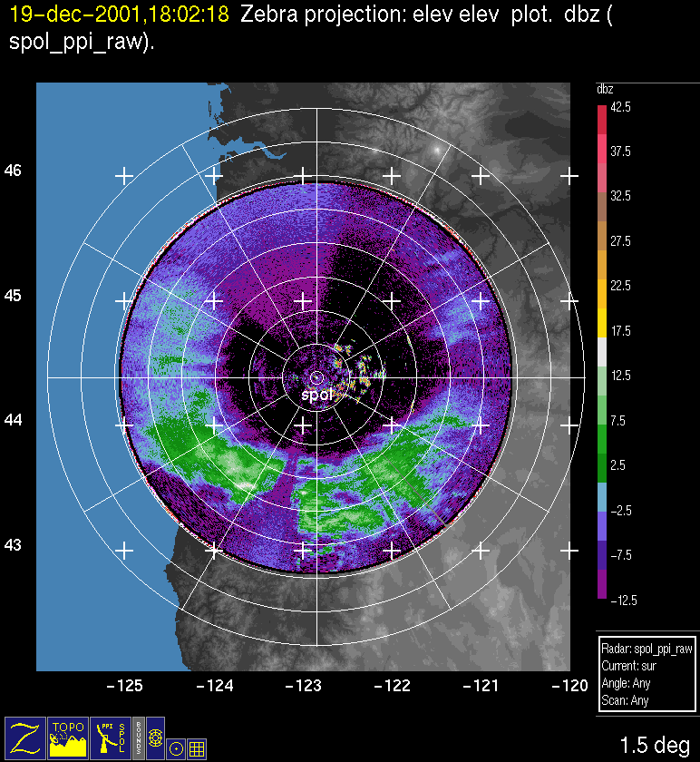Click the 'spol' radar site marker
The image size is (700, 762).
click(x=318, y=395)
